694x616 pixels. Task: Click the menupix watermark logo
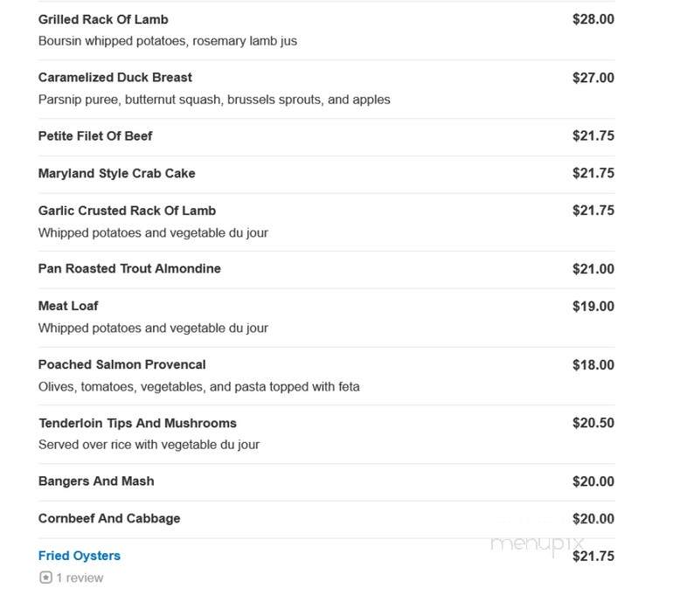pos(538,544)
